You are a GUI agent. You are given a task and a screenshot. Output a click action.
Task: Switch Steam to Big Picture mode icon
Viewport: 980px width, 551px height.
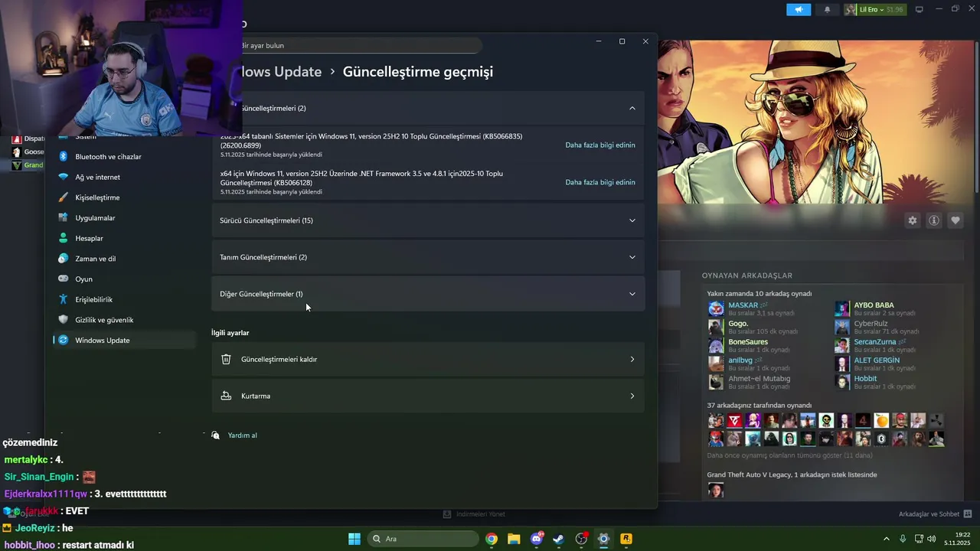click(x=919, y=9)
